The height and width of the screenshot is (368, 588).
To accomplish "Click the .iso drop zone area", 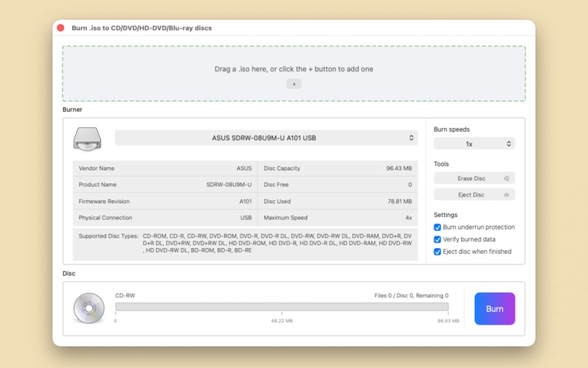I will 294,74.
